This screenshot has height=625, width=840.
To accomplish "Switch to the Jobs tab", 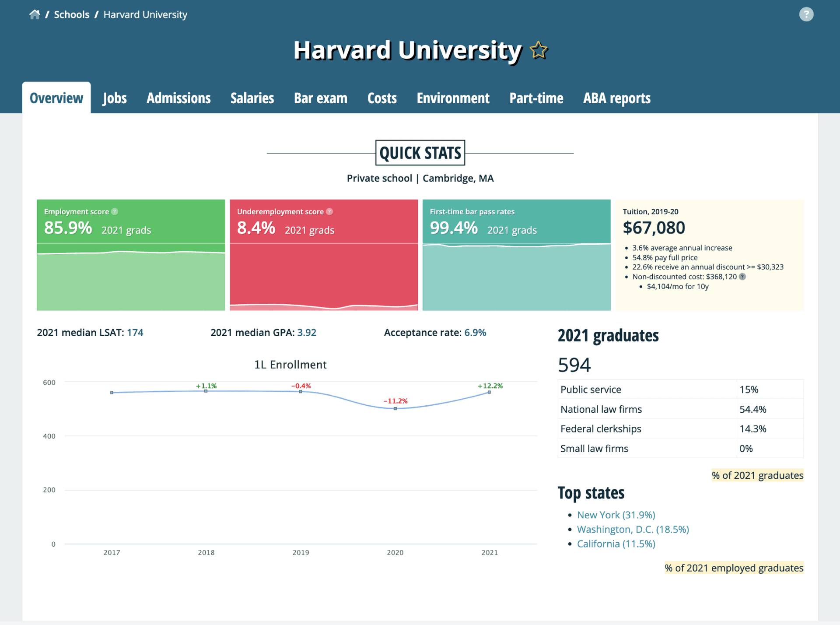I will [114, 98].
